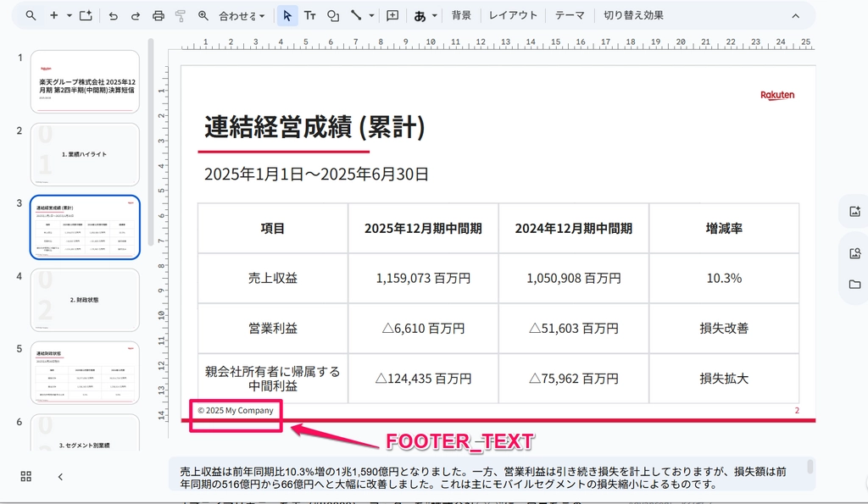The width and height of the screenshot is (868, 504).
Task: Click the 10.3% cell
Action: pyautogui.click(x=724, y=279)
